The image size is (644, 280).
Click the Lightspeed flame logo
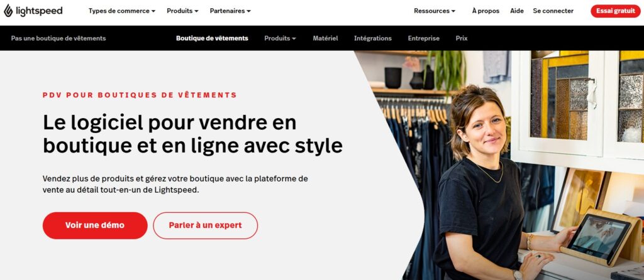[x=8, y=11]
